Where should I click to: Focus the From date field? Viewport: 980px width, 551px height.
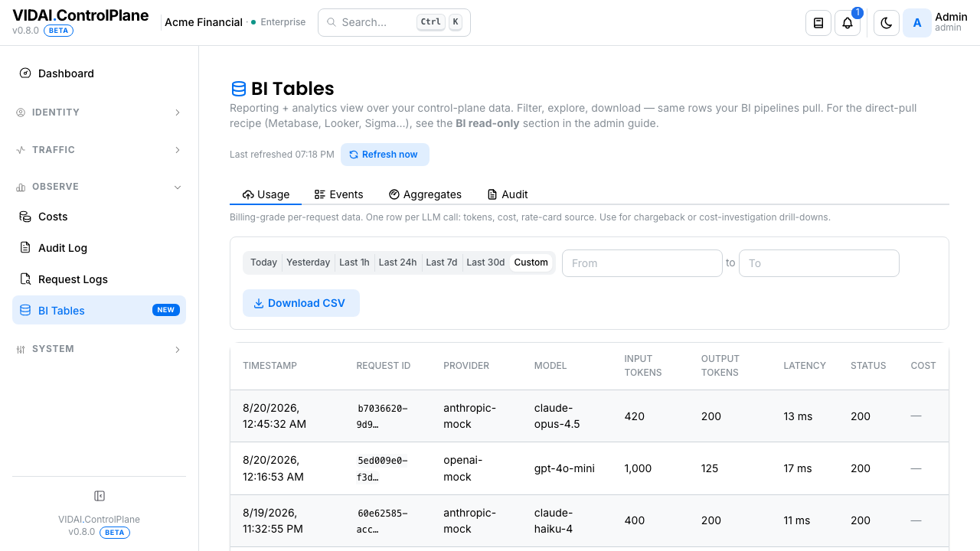(x=642, y=263)
